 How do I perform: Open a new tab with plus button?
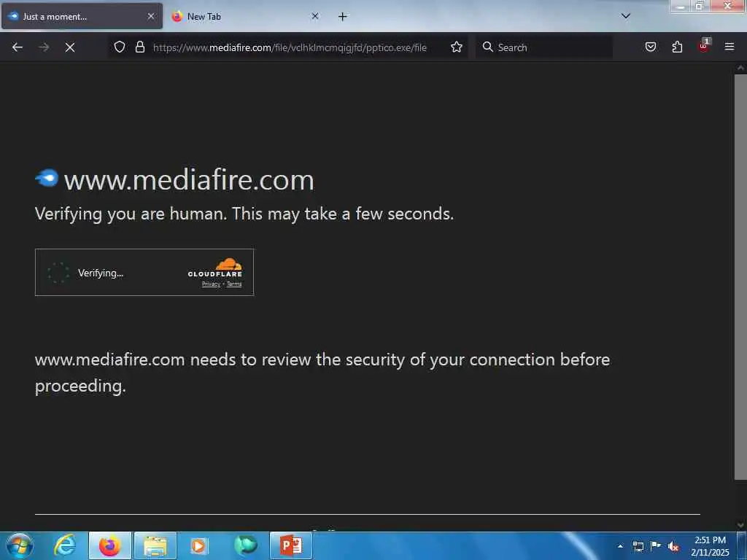coord(343,17)
